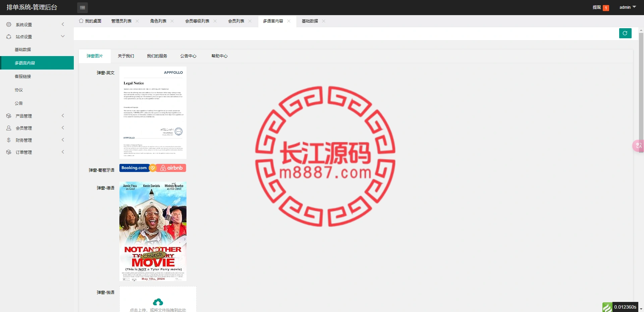
Task: Click the translate floating icon at right edge
Action: click(638, 145)
